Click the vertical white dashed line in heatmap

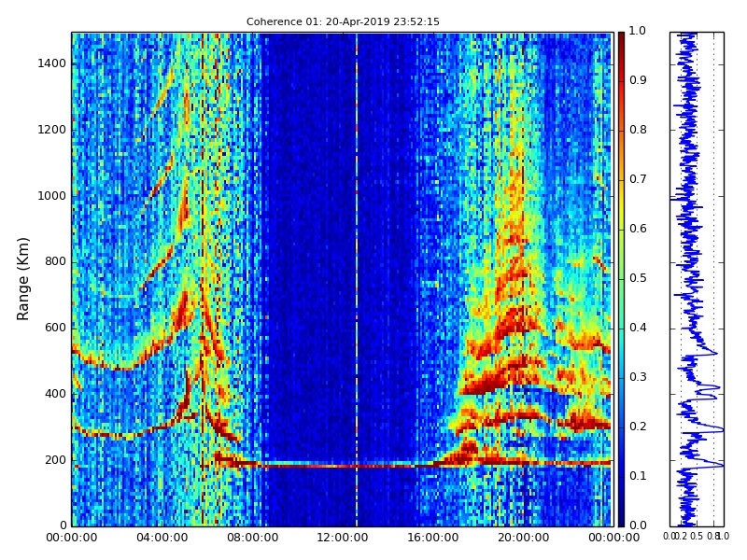(x=357, y=279)
